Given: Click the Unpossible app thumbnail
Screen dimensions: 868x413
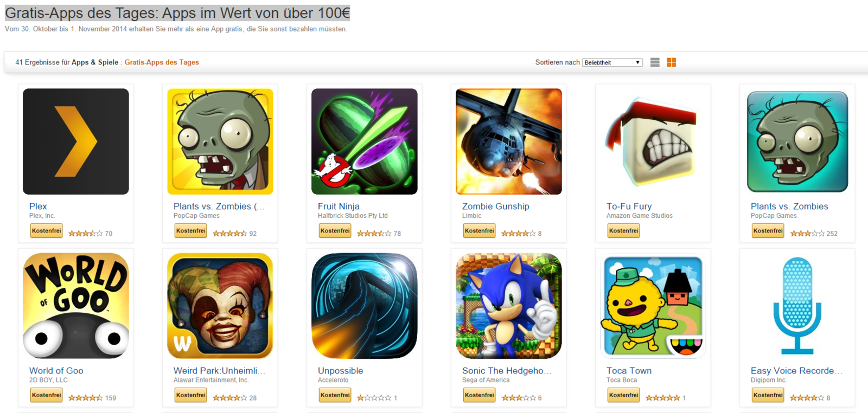Looking at the screenshot, I should coord(365,306).
